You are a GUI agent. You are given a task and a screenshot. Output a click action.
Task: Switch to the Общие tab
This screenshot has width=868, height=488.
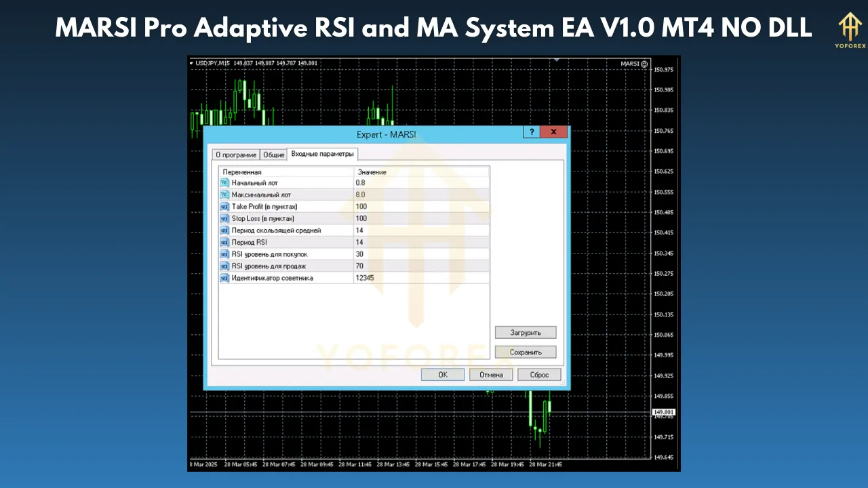(x=273, y=155)
